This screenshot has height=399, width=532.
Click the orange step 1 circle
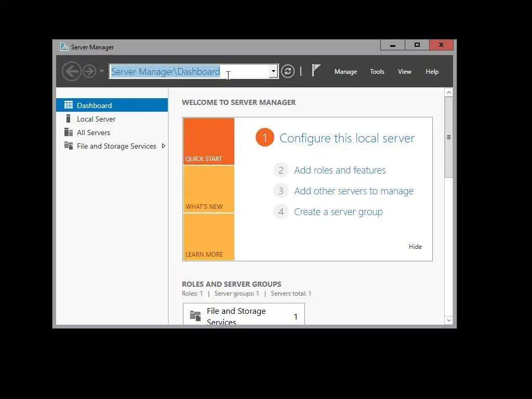tap(264, 137)
